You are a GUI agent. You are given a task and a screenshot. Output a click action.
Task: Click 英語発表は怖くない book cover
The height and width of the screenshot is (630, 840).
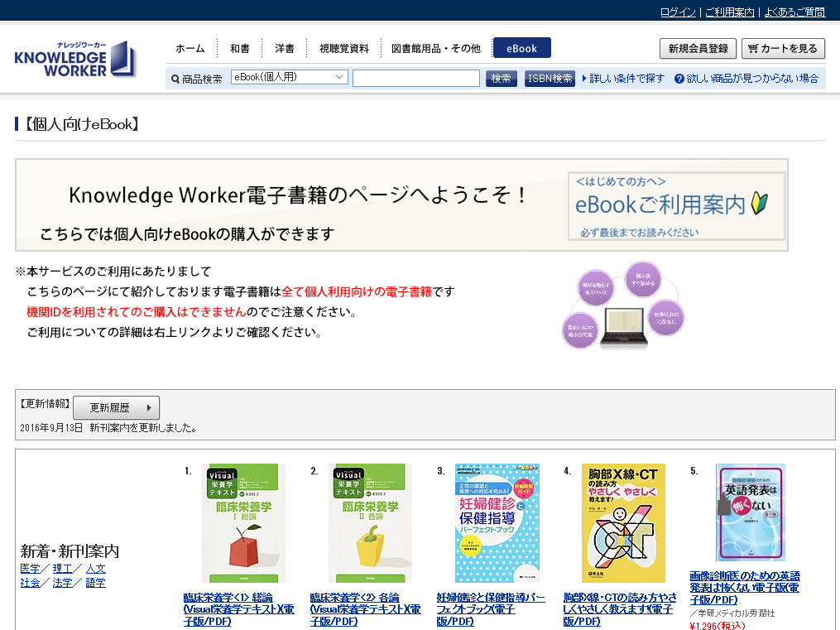751,512
